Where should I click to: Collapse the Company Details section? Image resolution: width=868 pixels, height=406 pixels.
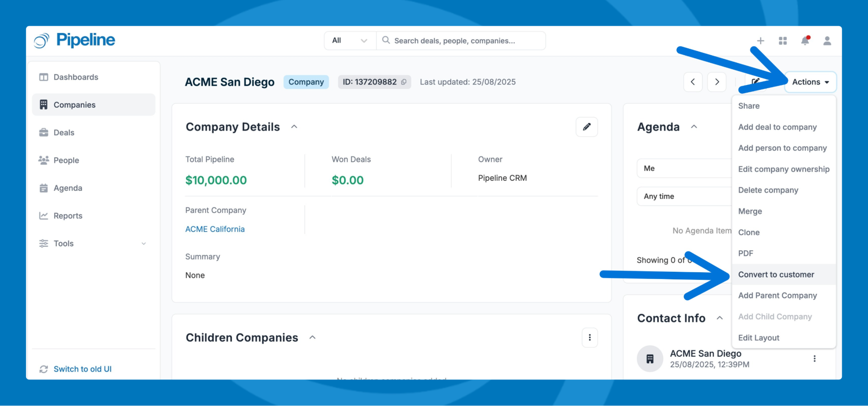(294, 127)
